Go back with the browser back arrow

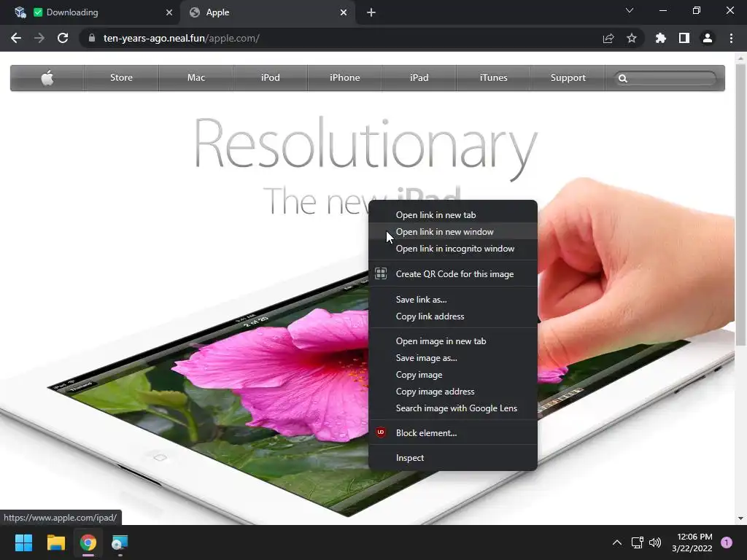pyautogui.click(x=16, y=38)
